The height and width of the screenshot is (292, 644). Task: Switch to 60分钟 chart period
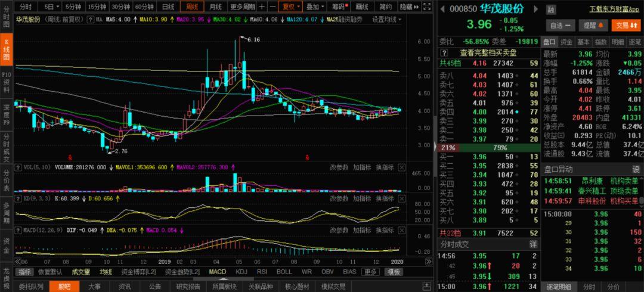point(144,7)
